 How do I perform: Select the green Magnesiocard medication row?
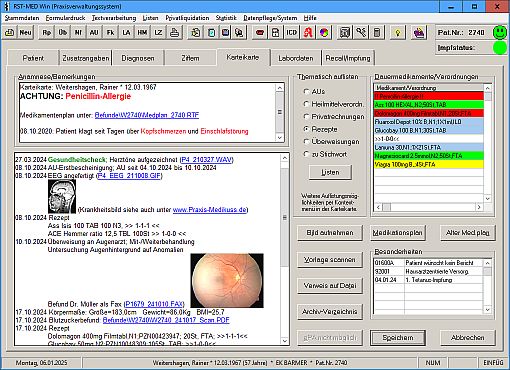pyautogui.click(x=428, y=156)
